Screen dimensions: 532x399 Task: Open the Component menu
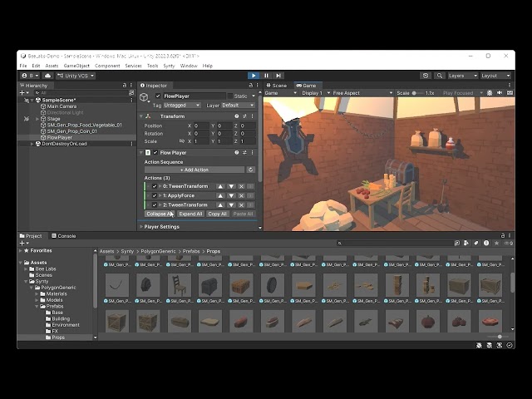click(107, 66)
